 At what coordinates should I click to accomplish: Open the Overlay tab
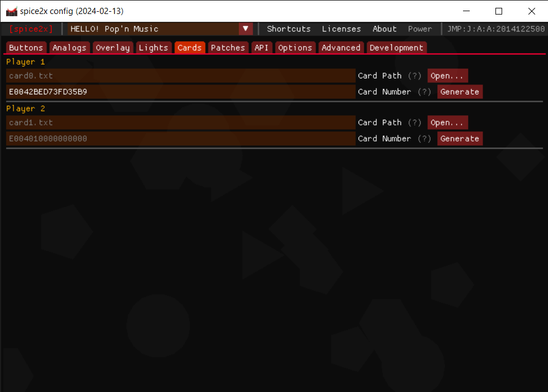point(112,48)
